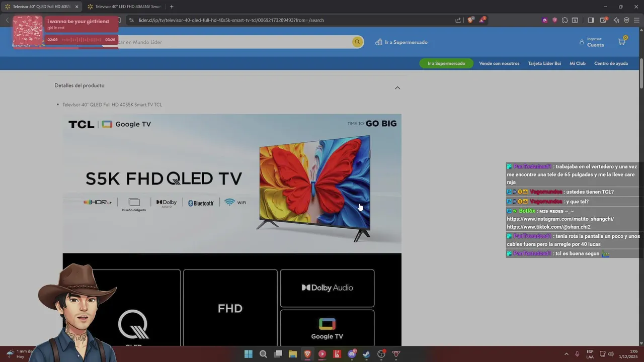644x362 pixels.
Task: Click the volume tray icon
Action: pyautogui.click(x=611, y=354)
